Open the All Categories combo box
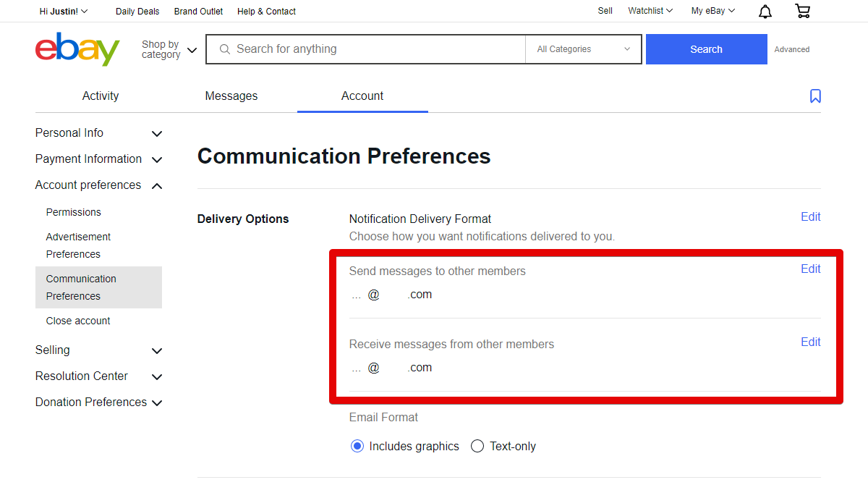This screenshot has width=868, height=485. coord(583,49)
